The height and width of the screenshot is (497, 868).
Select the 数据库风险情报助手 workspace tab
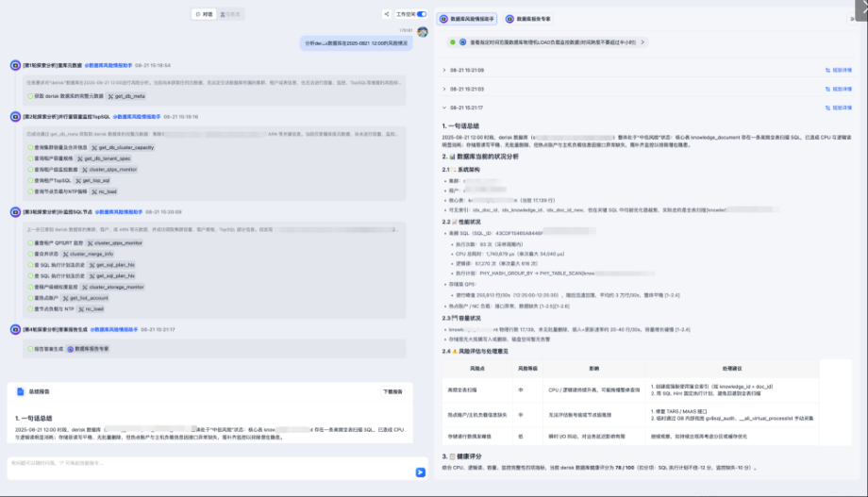click(466, 19)
